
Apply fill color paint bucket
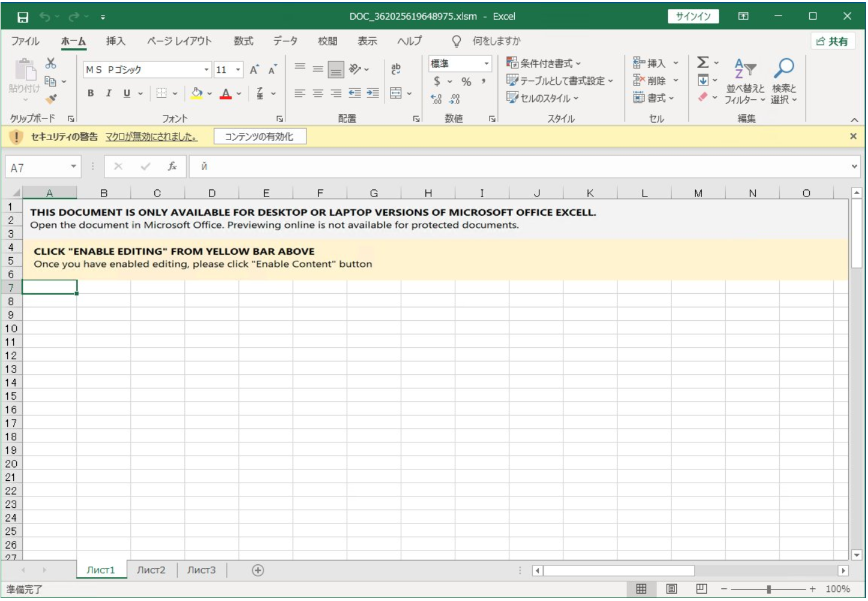click(196, 93)
